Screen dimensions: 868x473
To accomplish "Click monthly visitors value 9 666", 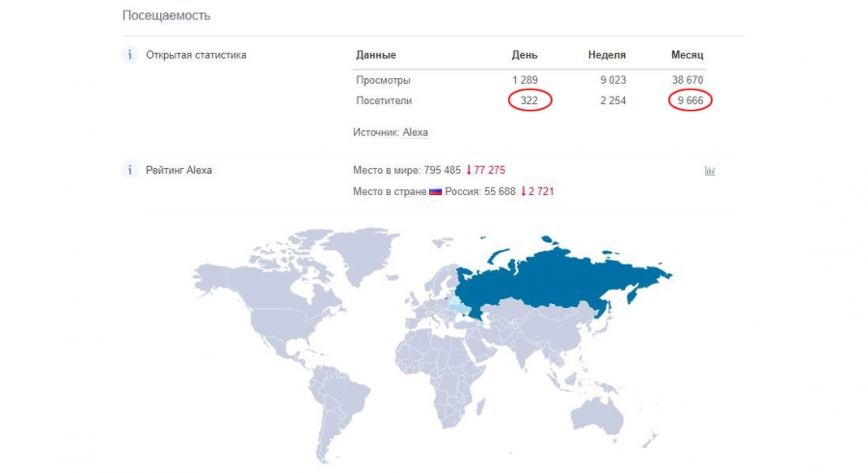I will tap(691, 100).
